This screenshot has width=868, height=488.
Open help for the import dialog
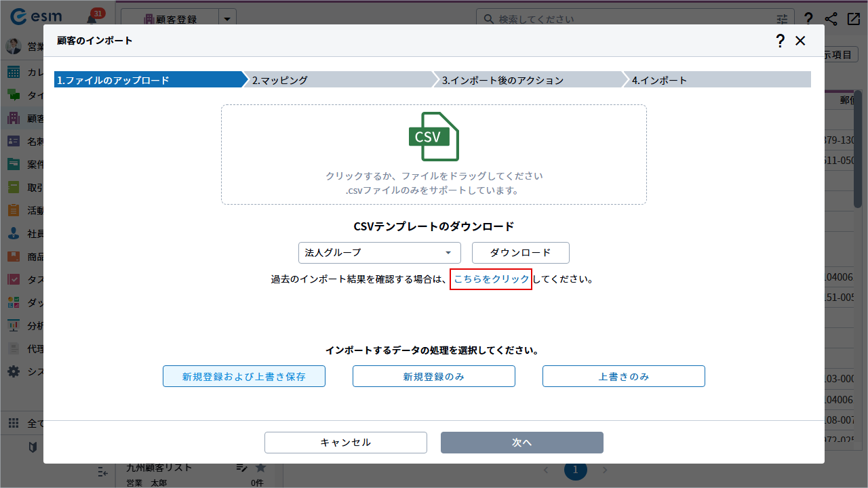pyautogui.click(x=780, y=41)
